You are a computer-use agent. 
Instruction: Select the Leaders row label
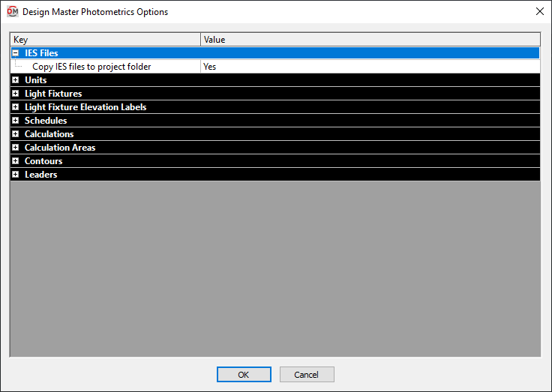click(40, 175)
